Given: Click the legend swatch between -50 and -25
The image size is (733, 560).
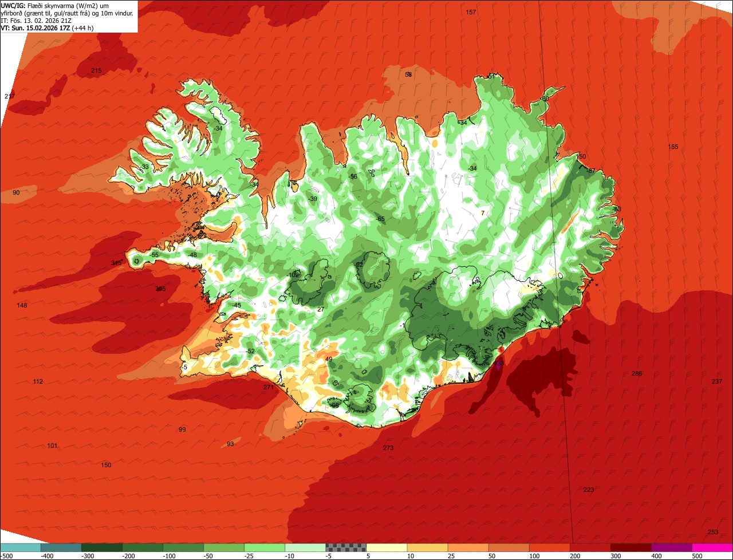Looking at the screenshot, I should click(x=224, y=547).
